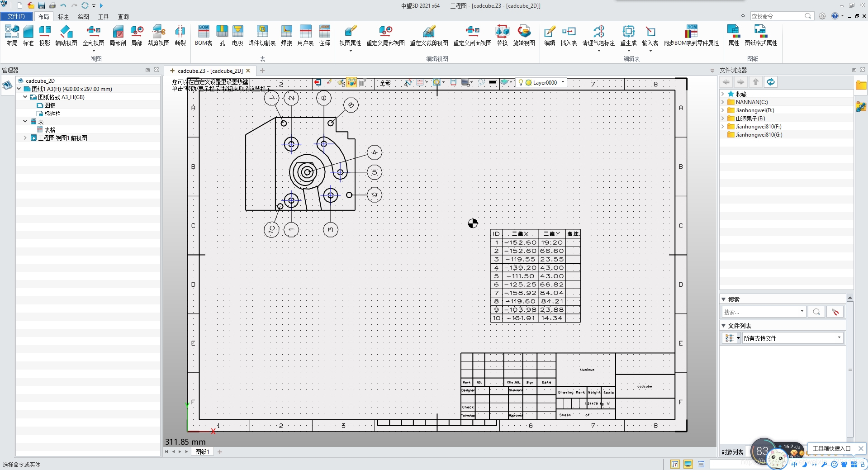Viewport: 868px width, 470px height.
Task: Select the 裁剪视图 crop view tool
Action: click(x=158, y=35)
